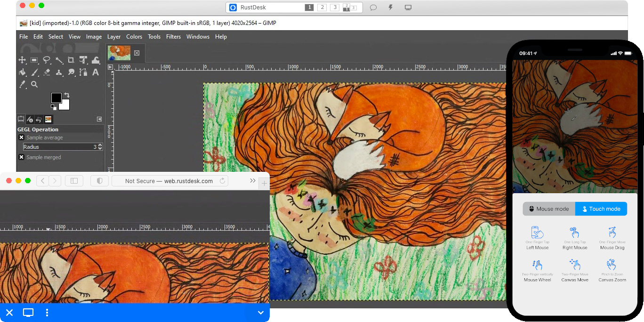Select the Eraser tool
Screen dimensions: 644x322
click(47, 72)
